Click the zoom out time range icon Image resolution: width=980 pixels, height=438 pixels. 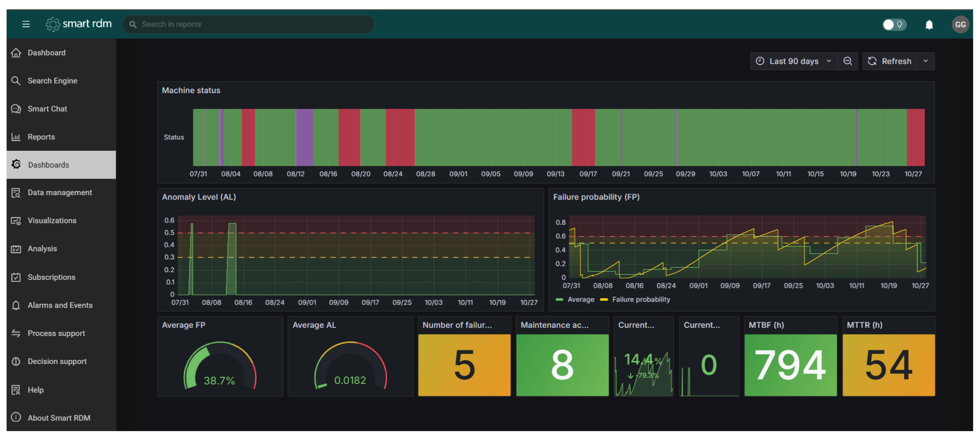point(847,61)
